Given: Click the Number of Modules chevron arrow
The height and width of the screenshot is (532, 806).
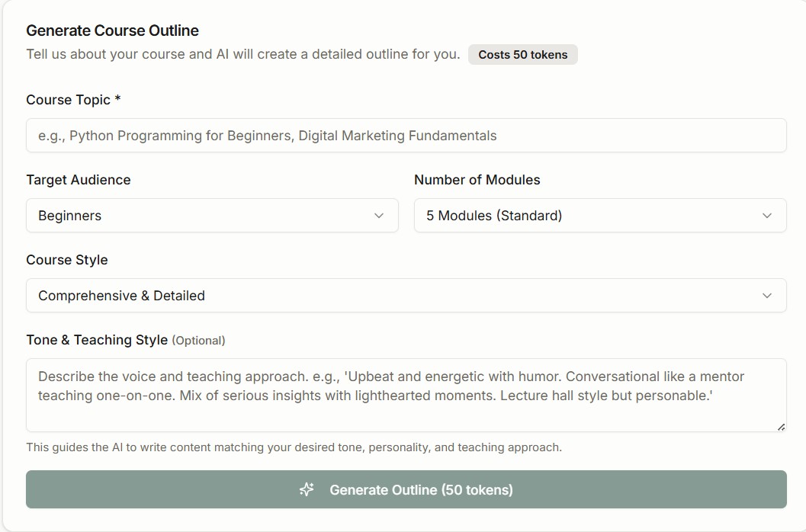Looking at the screenshot, I should coord(767,216).
